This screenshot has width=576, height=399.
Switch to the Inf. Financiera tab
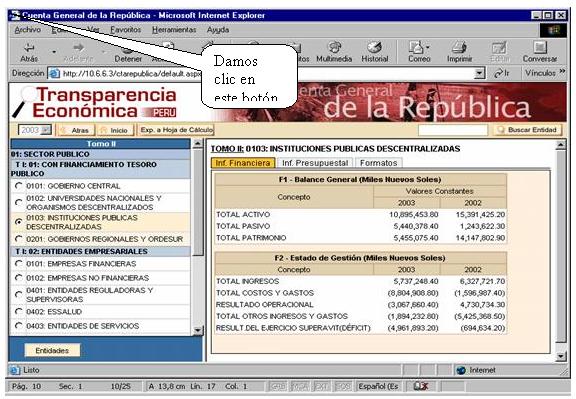point(243,163)
